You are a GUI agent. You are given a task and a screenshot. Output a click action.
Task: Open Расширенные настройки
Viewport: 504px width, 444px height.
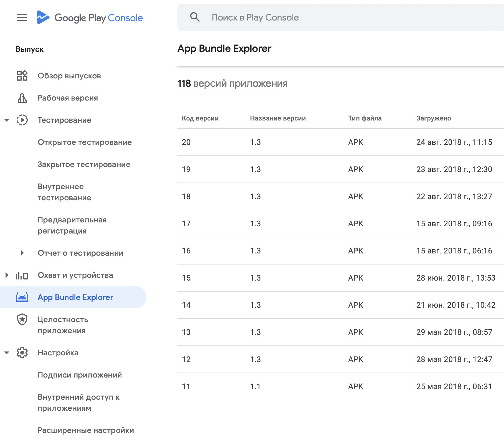click(86, 430)
